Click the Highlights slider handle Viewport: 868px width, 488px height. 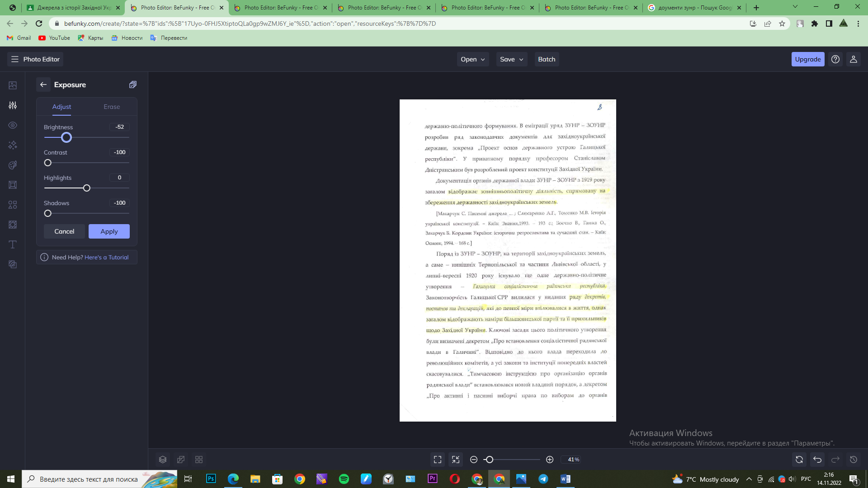tap(87, 188)
